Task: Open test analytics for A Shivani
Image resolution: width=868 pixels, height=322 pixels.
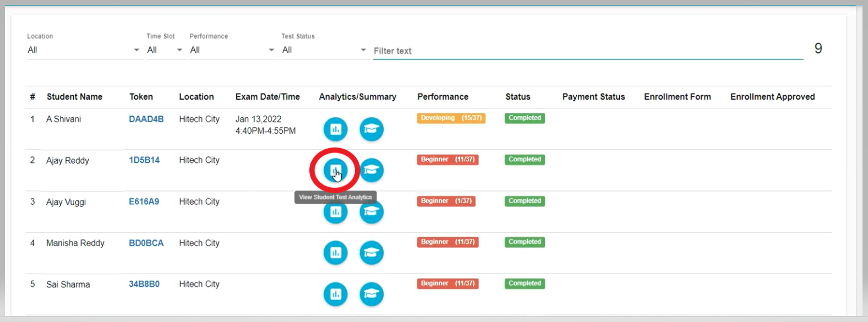Action: (x=335, y=129)
